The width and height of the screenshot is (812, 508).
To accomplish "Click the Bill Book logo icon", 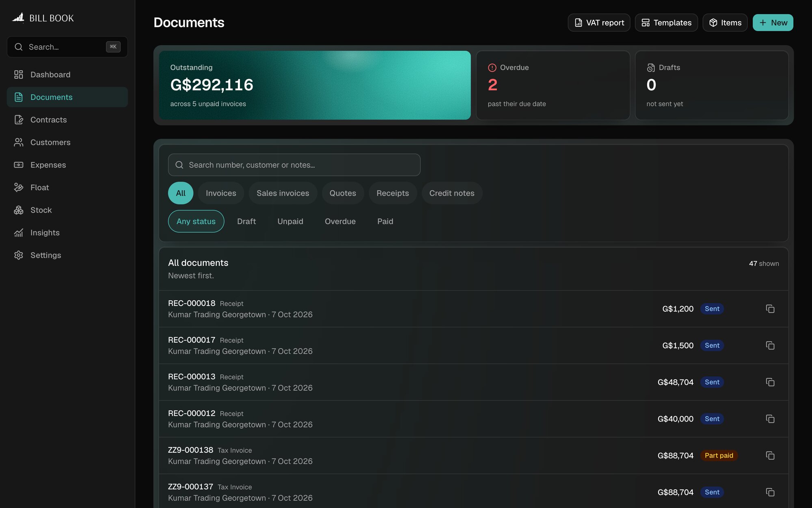I will coord(18,18).
